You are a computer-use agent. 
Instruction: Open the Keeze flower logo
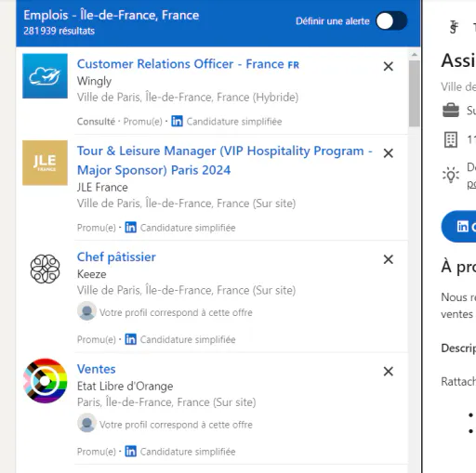45,269
